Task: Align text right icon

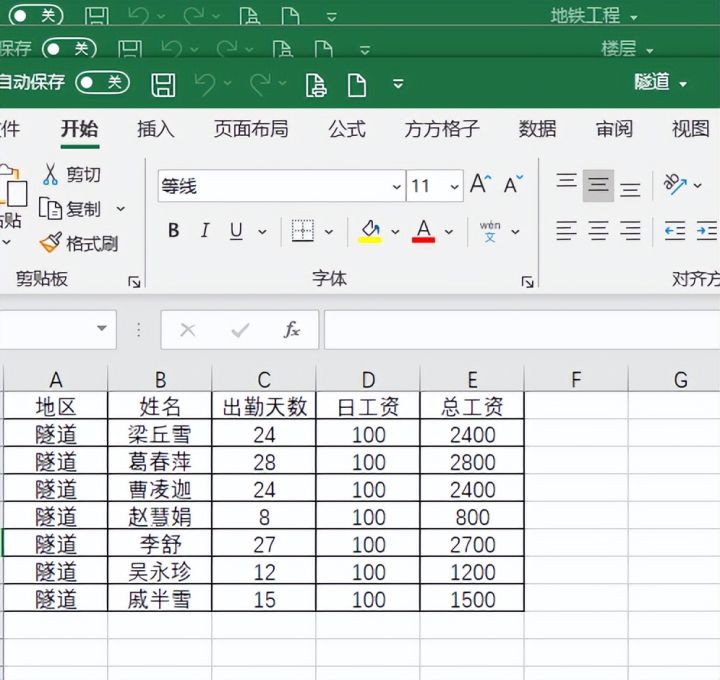Action: [x=630, y=230]
